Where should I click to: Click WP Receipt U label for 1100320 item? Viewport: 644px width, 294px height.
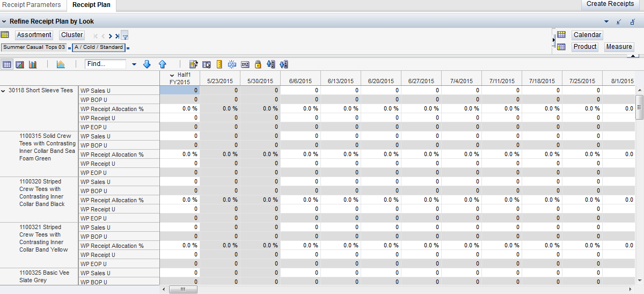click(119, 209)
